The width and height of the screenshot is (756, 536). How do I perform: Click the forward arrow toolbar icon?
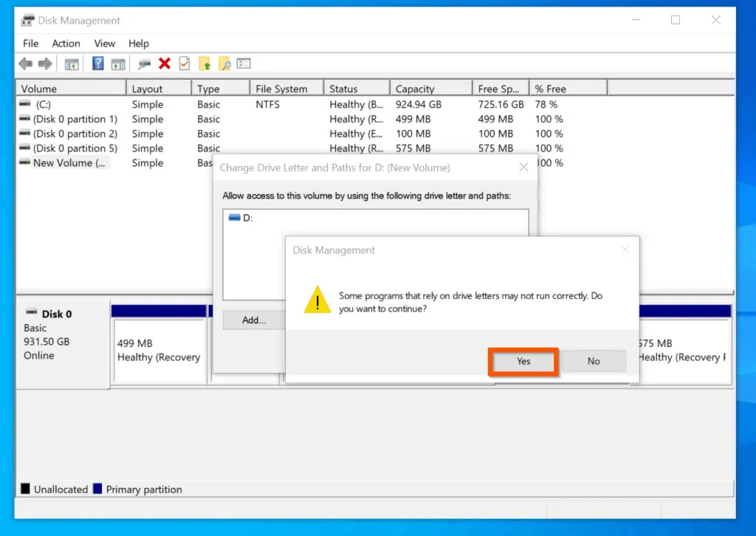[x=45, y=64]
